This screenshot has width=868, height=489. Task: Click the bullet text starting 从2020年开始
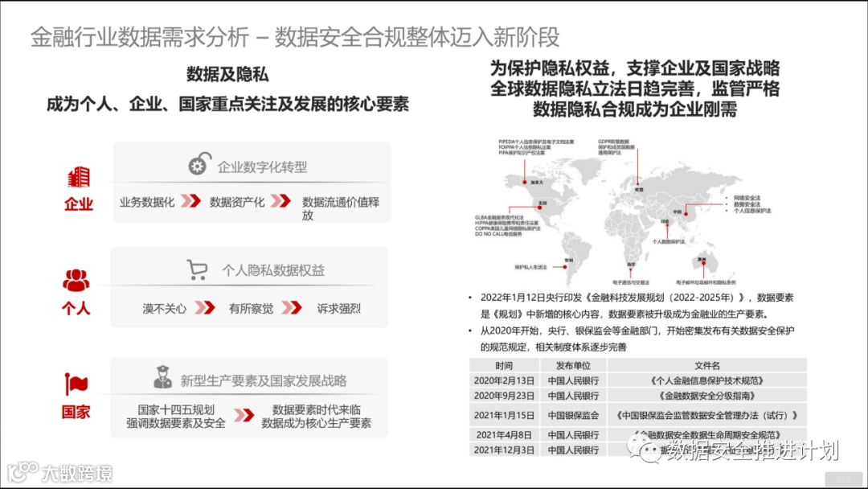637,339
